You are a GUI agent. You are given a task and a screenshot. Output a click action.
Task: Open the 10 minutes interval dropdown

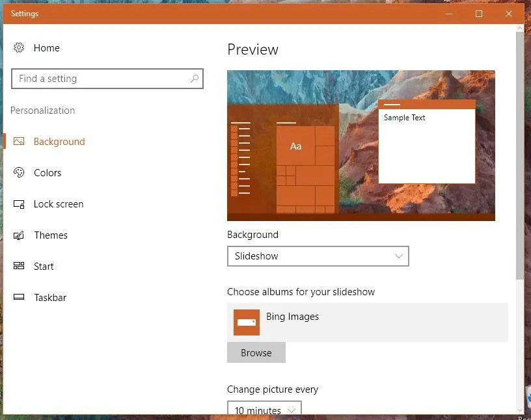pyautogui.click(x=264, y=408)
